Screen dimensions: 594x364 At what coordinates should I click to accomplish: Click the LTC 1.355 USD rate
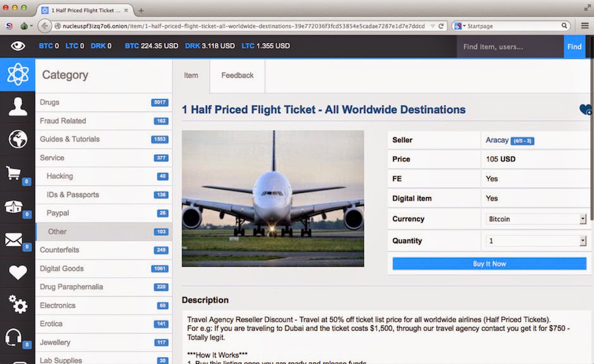pos(265,46)
